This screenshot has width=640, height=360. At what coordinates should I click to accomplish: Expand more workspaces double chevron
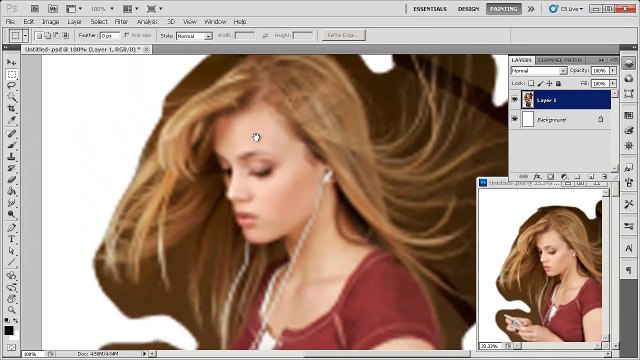[x=531, y=9]
